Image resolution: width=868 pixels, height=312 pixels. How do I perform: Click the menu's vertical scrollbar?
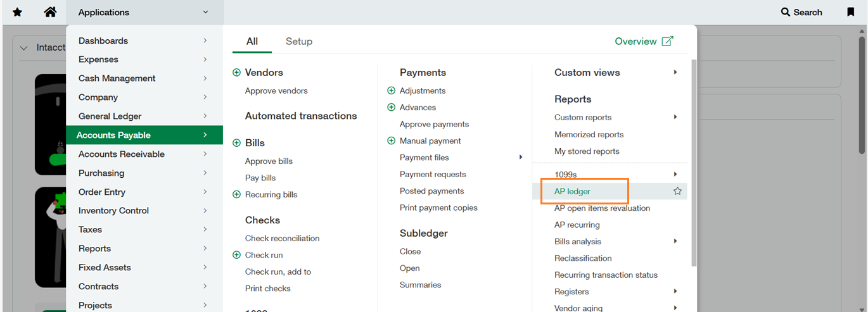click(693, 158)
